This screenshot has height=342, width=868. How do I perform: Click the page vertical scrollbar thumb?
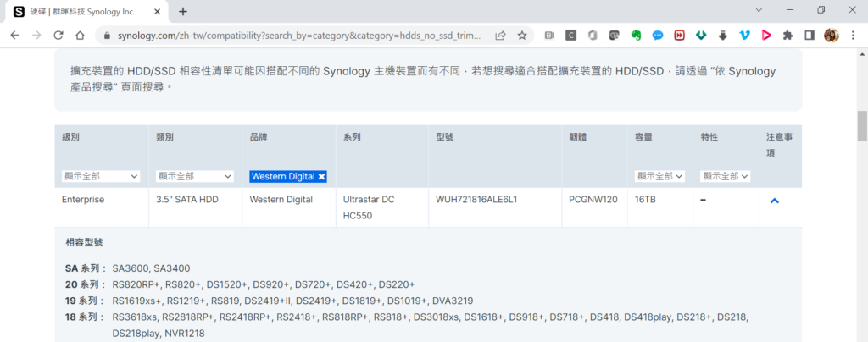click(x=862, y=126)
